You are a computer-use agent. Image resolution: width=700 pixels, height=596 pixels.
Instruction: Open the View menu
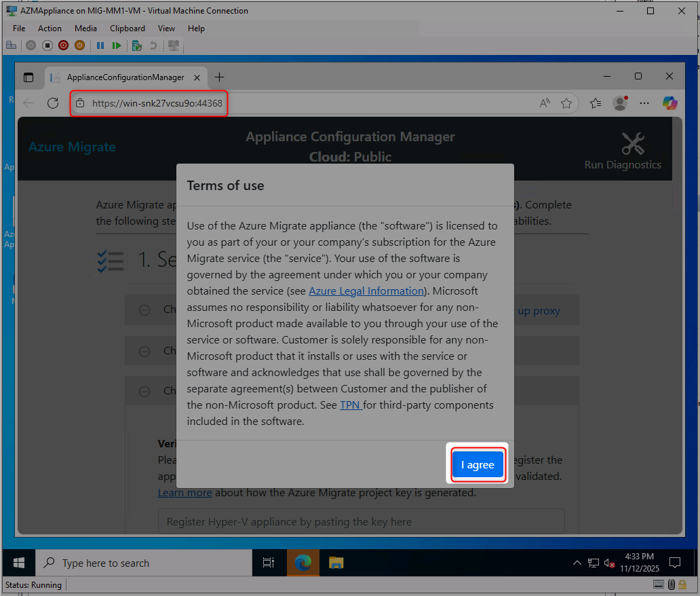coord(166,28)
